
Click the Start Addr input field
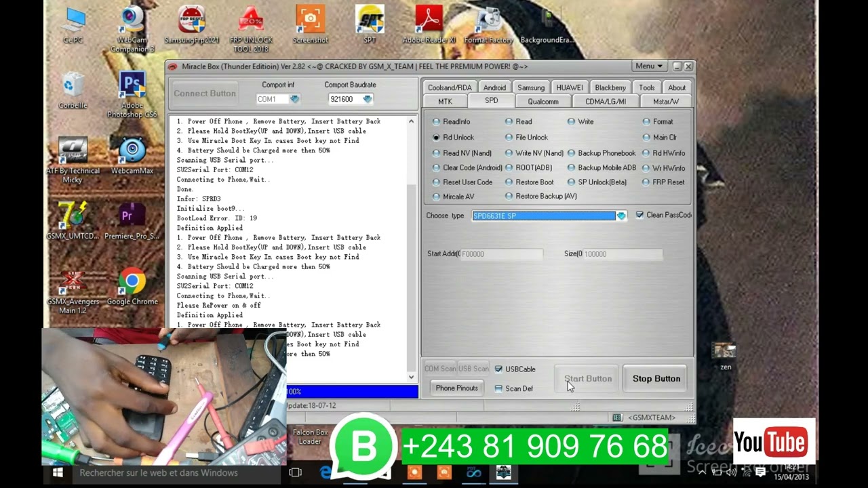click(x=501, y=254)
